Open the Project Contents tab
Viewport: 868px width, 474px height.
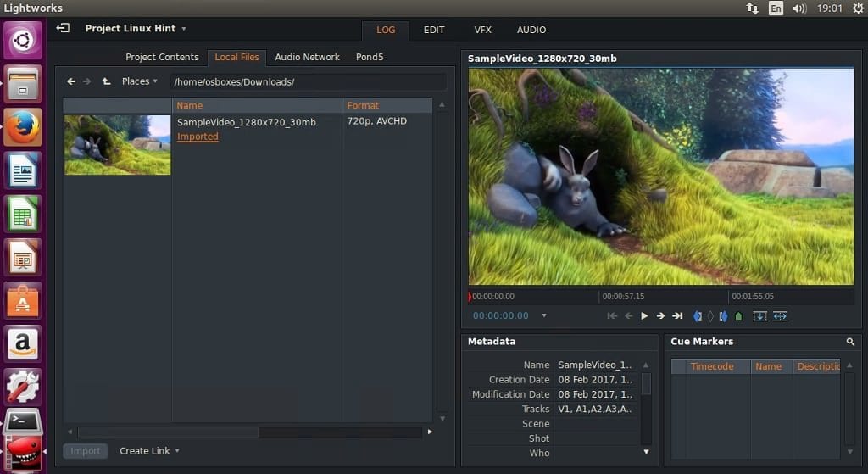click(x=162, y=57)
